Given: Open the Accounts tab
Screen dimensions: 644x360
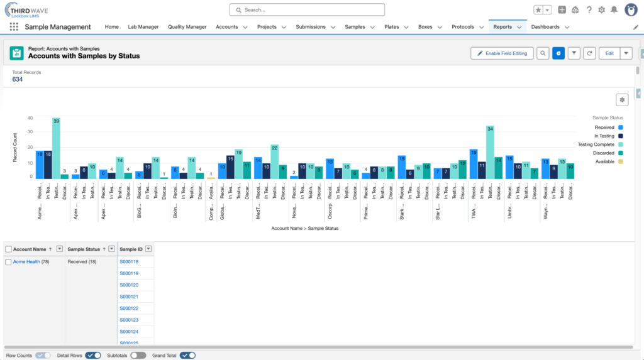Looking at the screenshot, I should tap(226, 26).
